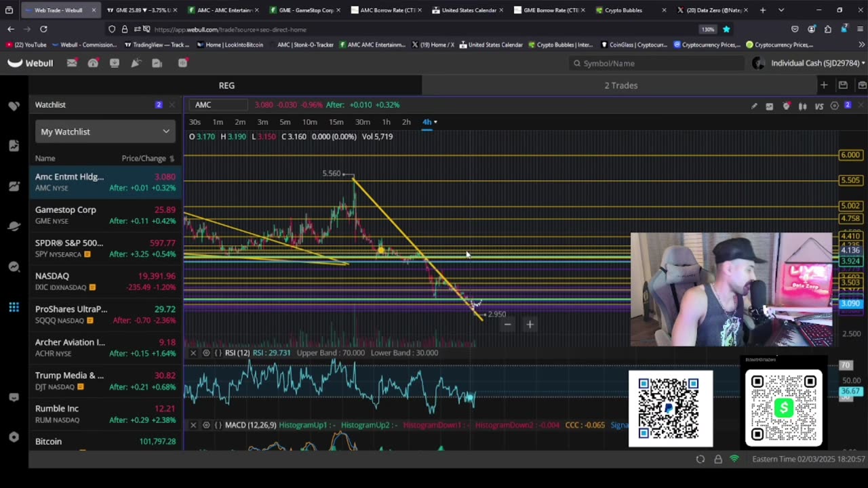Open the planet explore icon in left sidebar

pos(14,226)
